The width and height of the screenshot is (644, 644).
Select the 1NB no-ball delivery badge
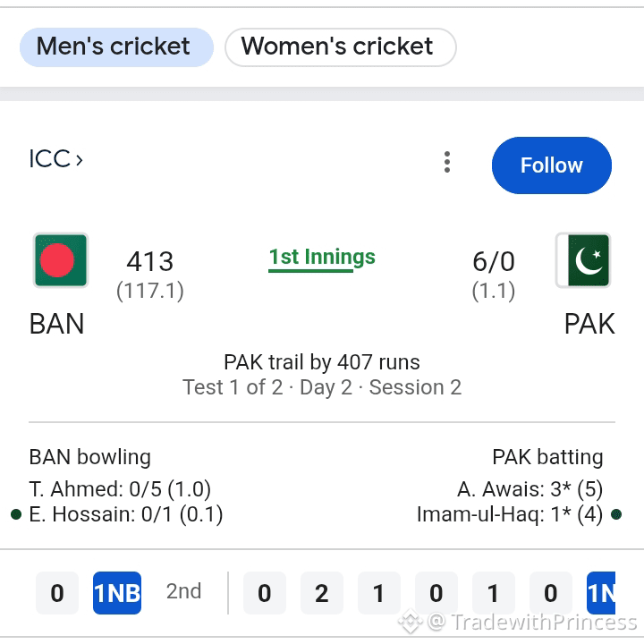pyautogui.click(x=117, y=593)
